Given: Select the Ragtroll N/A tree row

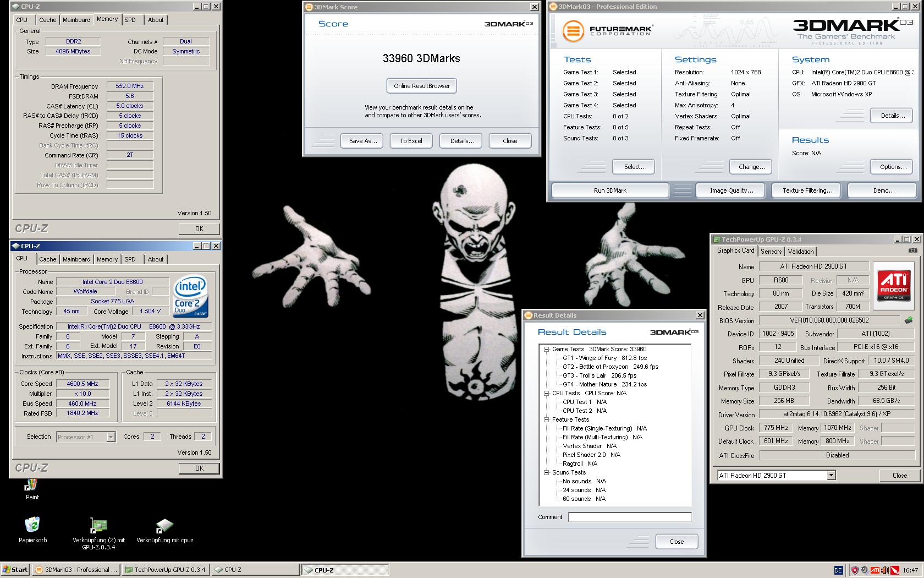Looking at the screenshot, I should tap(580, 464).
